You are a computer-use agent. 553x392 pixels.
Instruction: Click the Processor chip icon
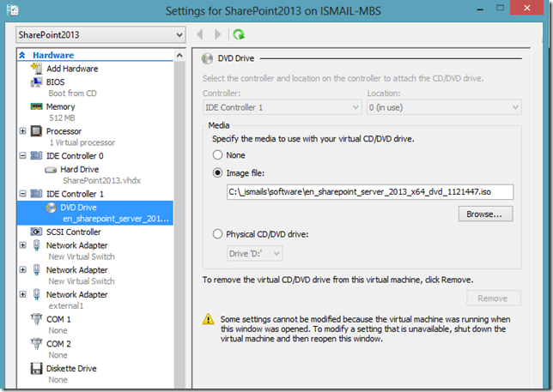pyautogui.click(x=36, y=131)
